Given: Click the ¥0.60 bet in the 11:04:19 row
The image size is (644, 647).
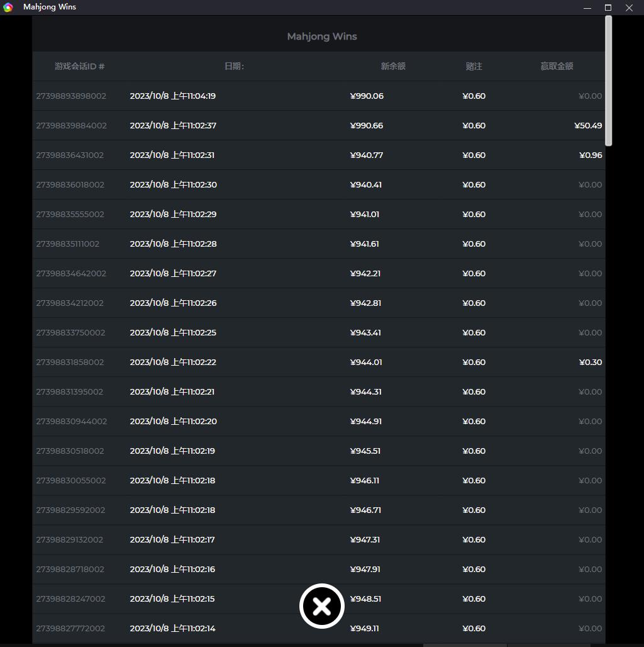Looking at the screenshot, I should (x=474, y=96).
